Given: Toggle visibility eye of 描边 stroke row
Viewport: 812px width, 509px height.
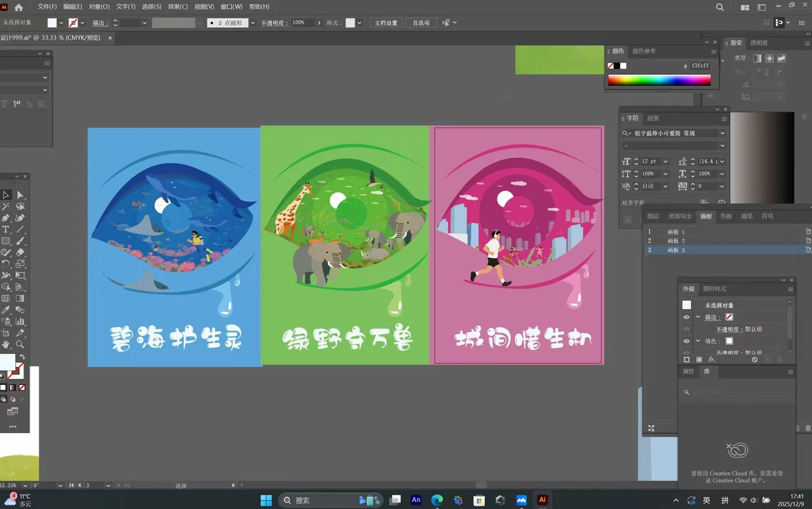Looking at the screenshot, I should click(686, 317).
